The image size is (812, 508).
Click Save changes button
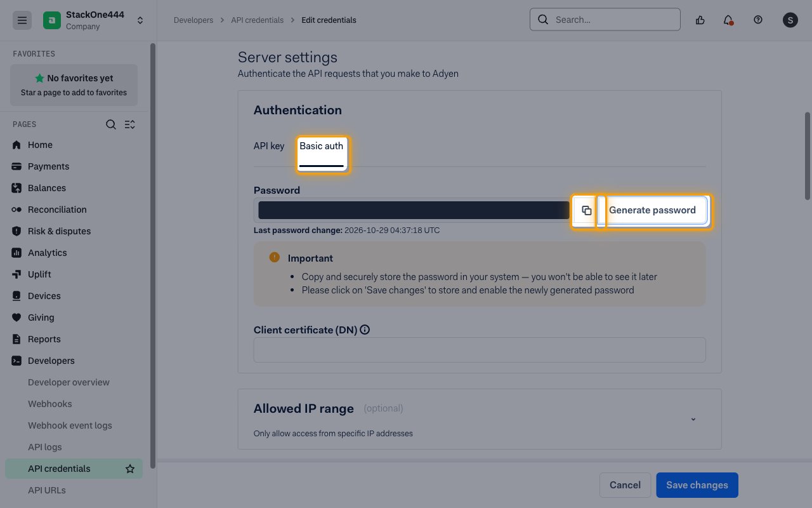pos(697,485)
